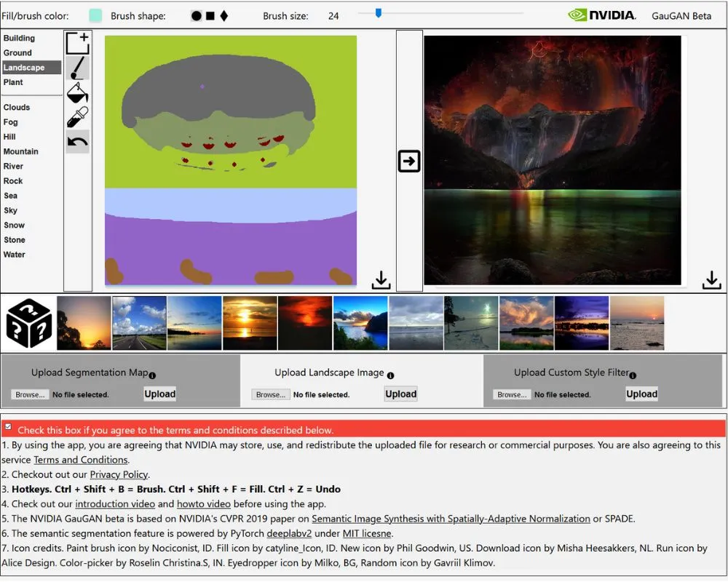Click the random style dice icon

(x=29, y=324)
